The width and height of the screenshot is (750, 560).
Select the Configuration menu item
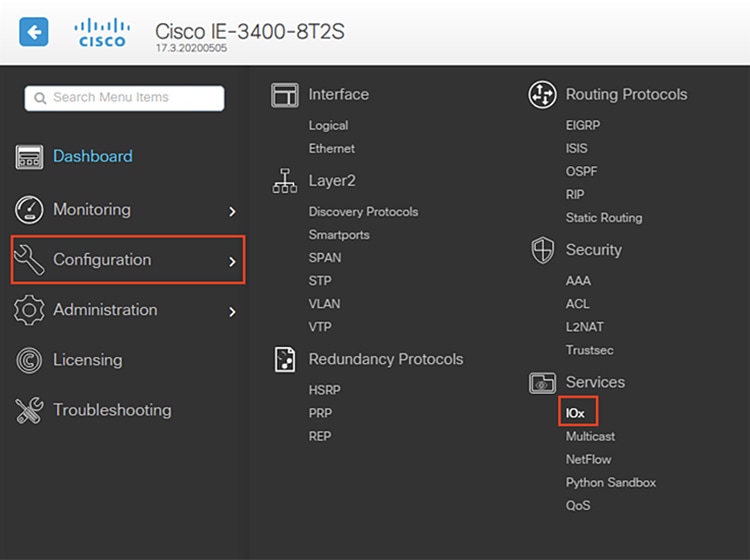[128, 260]
